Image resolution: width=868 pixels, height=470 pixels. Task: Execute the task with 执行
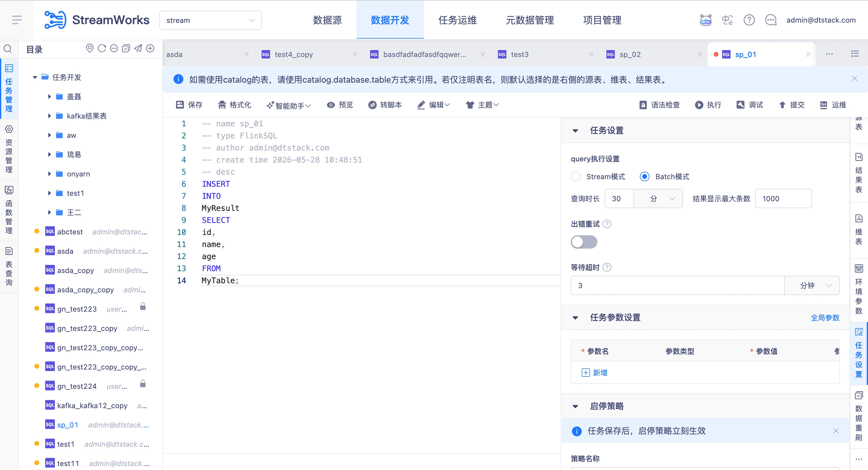coord(708,105)
